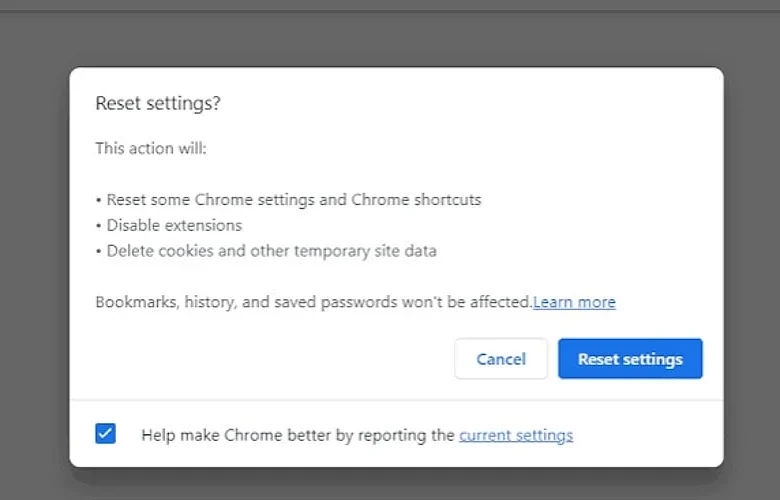Click "Delete cookies and other temporary site data"
This screenshot has width=780, height=500.
272,251
